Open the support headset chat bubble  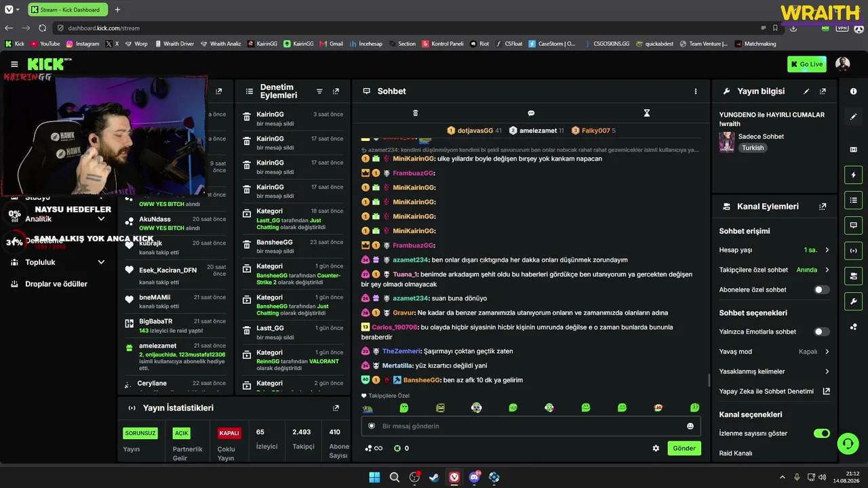click(848, 444)
